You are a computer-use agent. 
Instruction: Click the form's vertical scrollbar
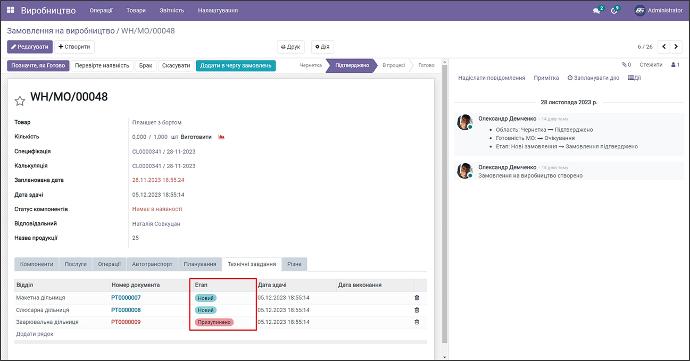[x=444, y=203]
